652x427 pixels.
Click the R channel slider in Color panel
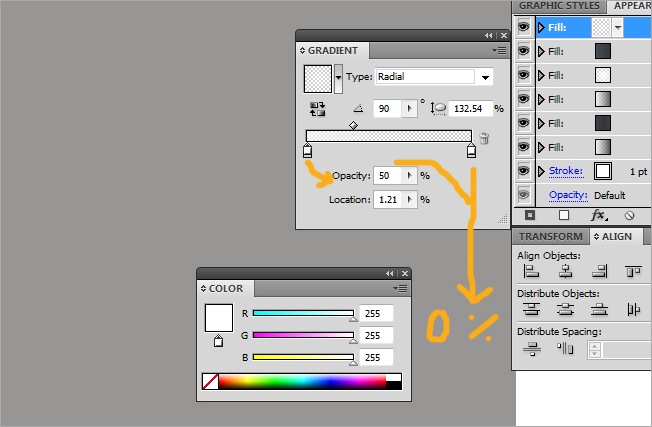coord(303,313)
